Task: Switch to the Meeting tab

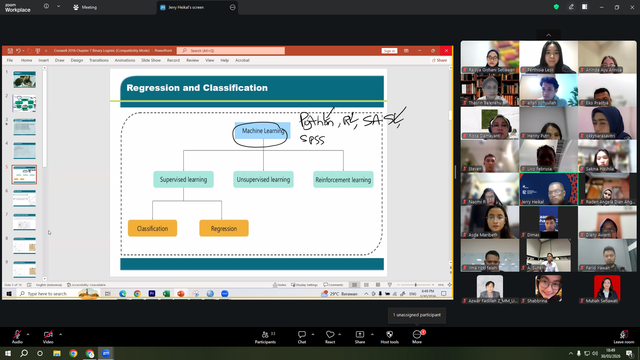Action: coord(85,7)
